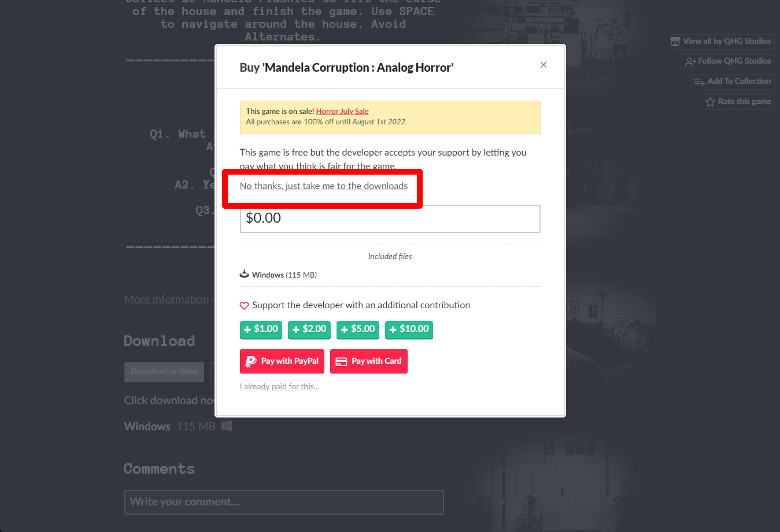Image resolution: width=780 pixels, height=532 pixels.
Task: Follow QHG Studios
Action: (728, 61)
